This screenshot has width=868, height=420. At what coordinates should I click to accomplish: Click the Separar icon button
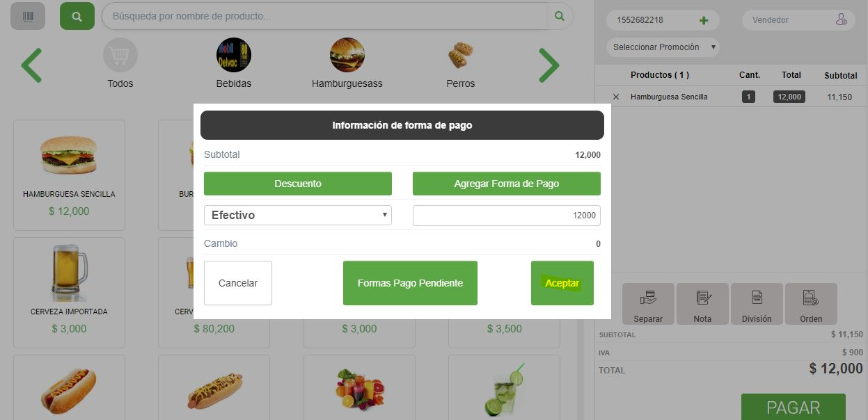[x=648, y=304]
